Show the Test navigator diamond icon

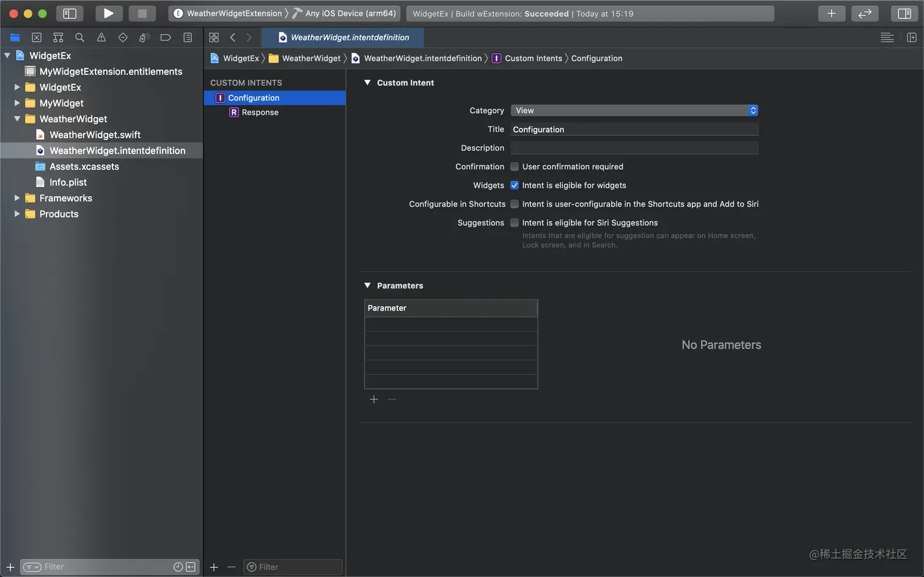coord(123,37)
